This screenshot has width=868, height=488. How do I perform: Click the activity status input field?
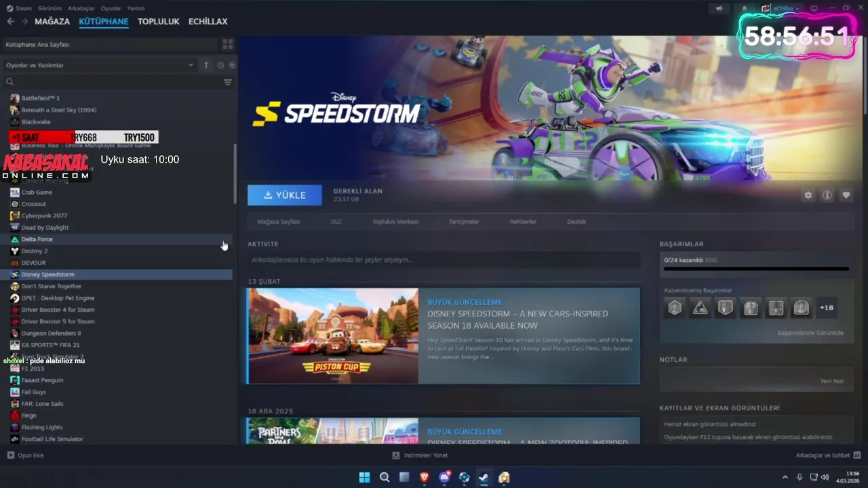(443, 260)
